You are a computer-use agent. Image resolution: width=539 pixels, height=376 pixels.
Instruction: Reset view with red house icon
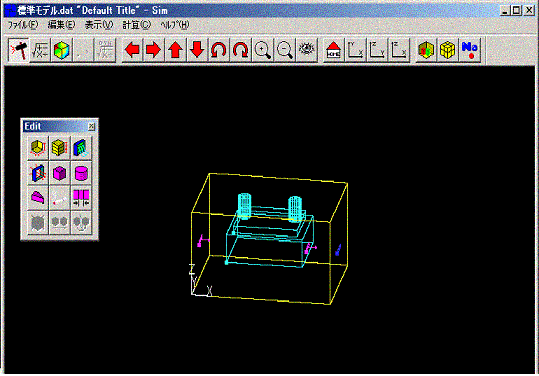[x=333, y=50]
